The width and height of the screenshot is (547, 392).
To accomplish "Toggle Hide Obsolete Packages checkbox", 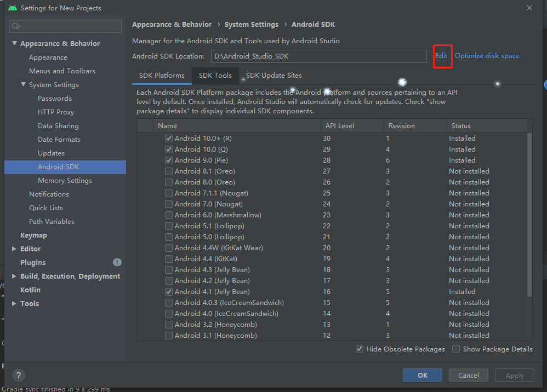I will point(360,349).
